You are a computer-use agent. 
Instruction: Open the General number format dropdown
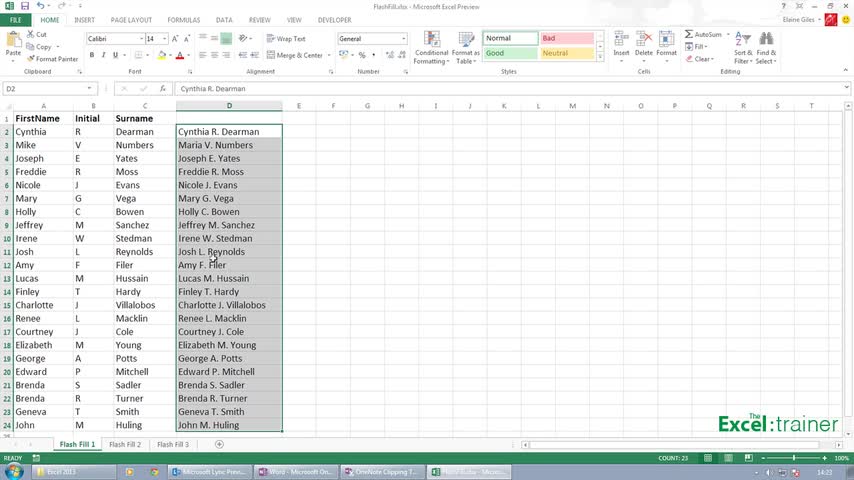pos(404,39)
